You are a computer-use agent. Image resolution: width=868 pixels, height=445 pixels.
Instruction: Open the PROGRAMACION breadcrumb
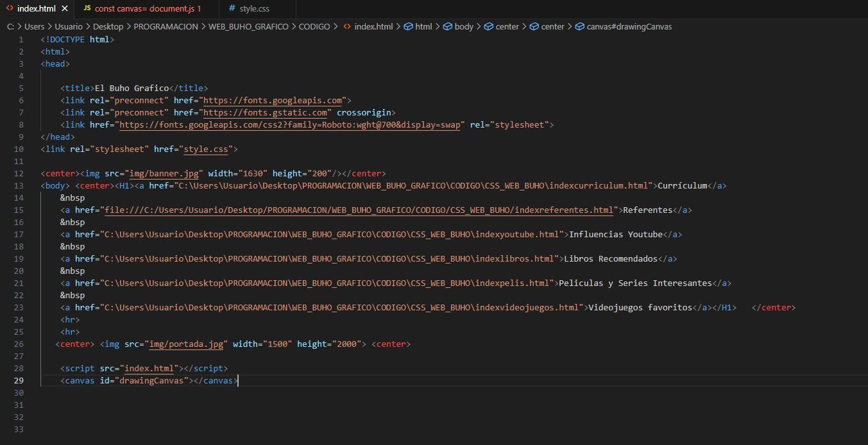[x=166, y=26]
